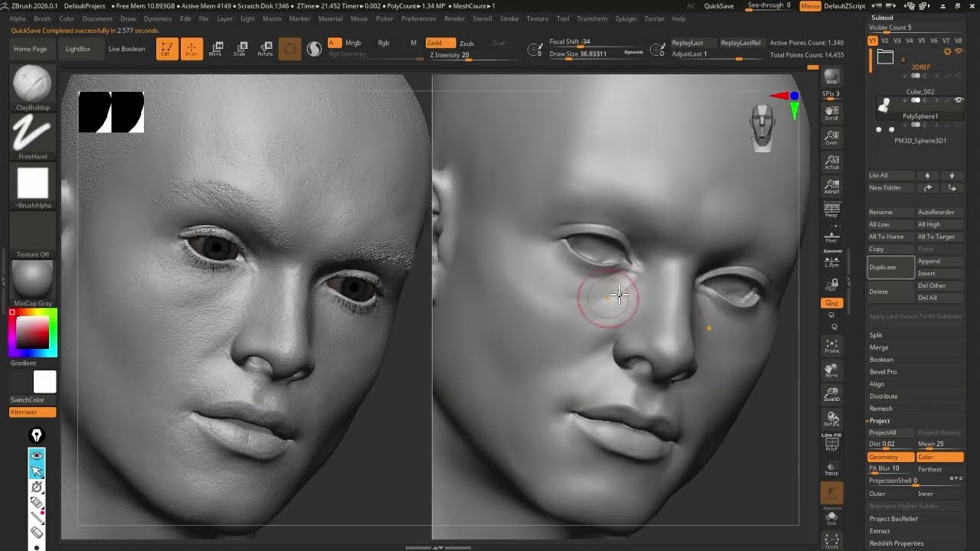This screenshot has height=551, width=980.
Task: Click the Actual size icon
Action: pos(831,162)
